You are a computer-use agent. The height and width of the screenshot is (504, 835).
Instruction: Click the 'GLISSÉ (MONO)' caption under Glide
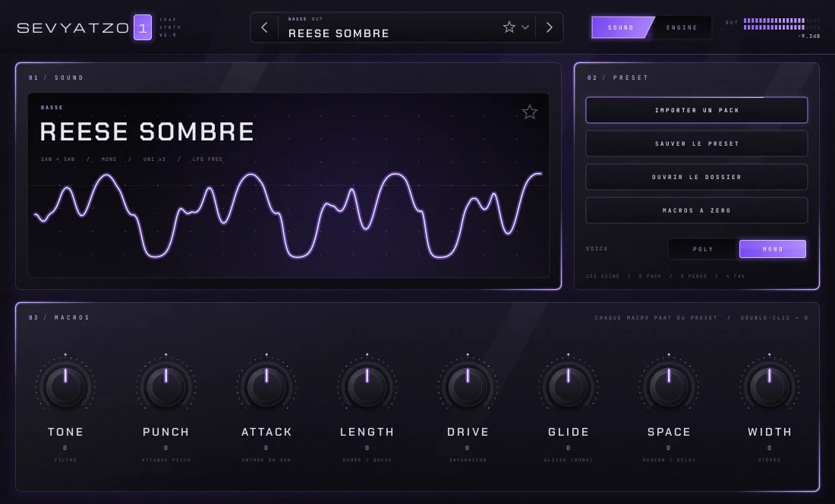pyautogui.click(x=569, y=460)
